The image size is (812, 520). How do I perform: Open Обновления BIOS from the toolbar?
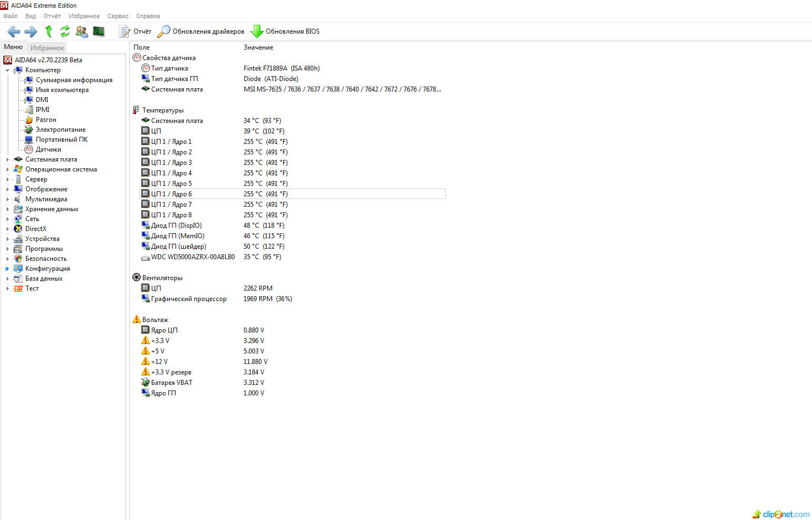285,31
